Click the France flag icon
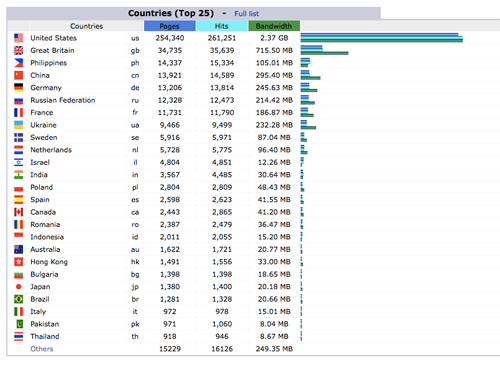 (19, 113)
